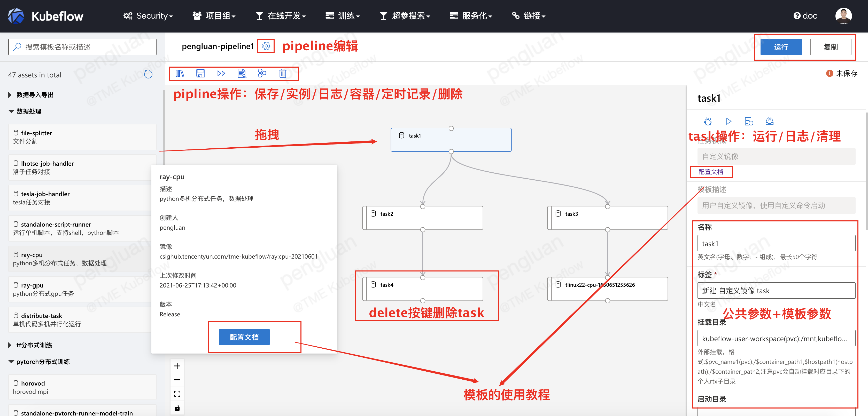Click the save pipeline icon in toolbar
Image resolution: width=868 pixels, height=416 pixels.
200,73
